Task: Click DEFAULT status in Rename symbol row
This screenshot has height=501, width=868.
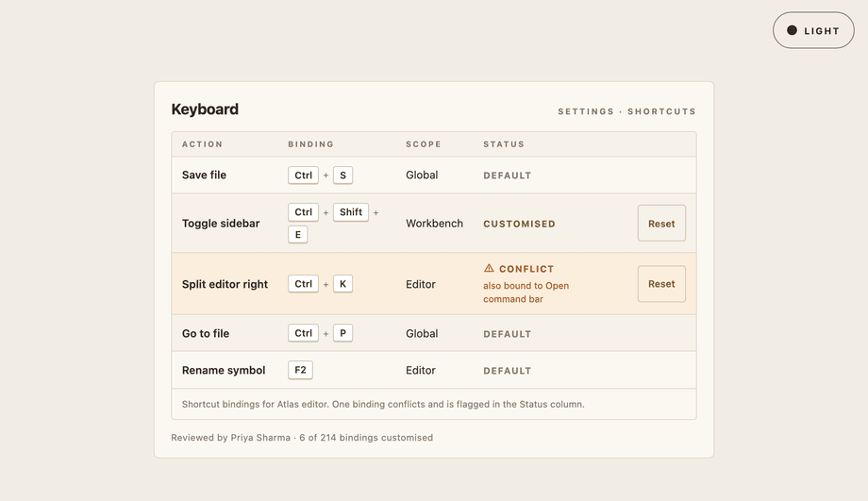Action: [507, 371]
